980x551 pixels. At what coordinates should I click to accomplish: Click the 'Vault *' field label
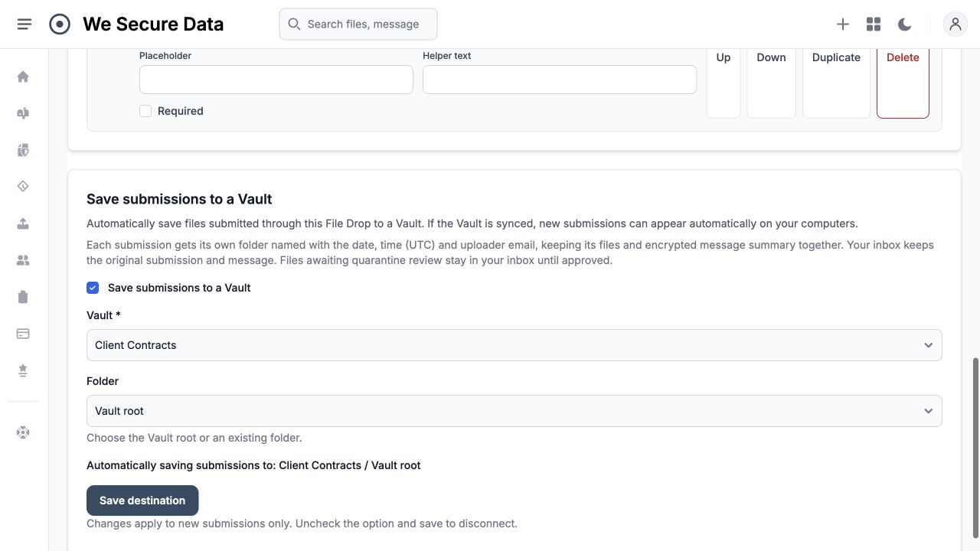[103, 315]
